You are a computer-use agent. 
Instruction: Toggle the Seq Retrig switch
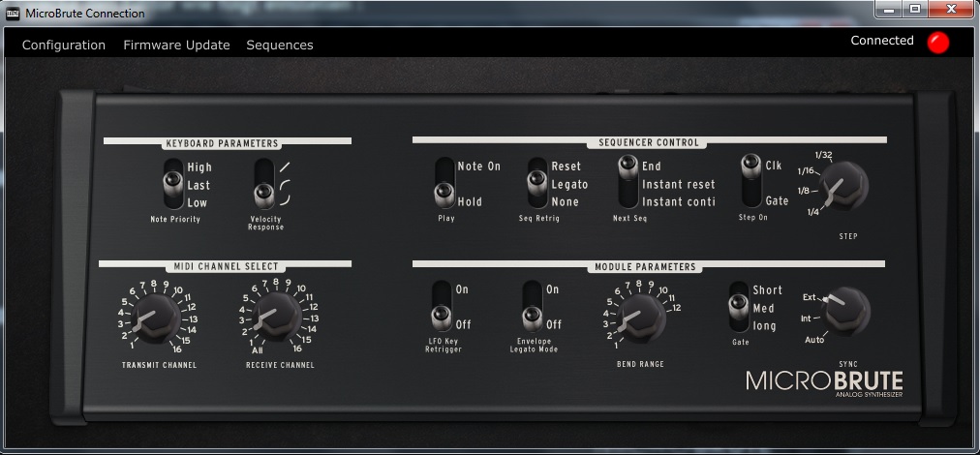536,183
